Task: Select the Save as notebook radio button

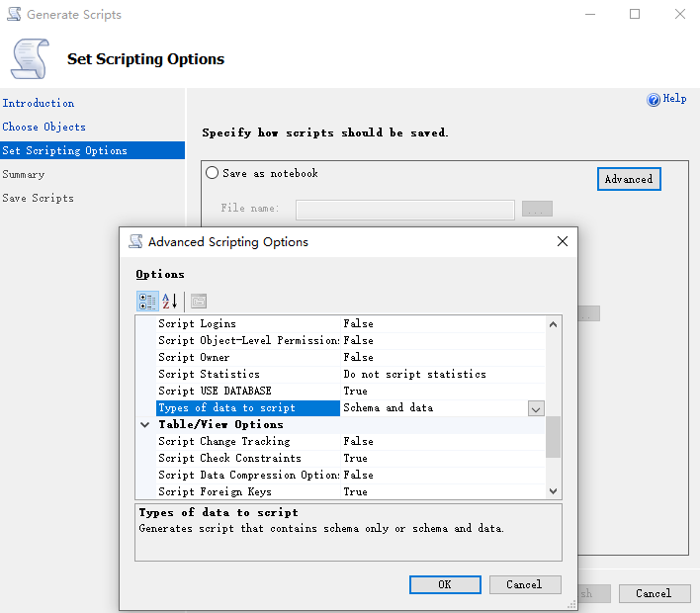Action: (x=212, y=173)
